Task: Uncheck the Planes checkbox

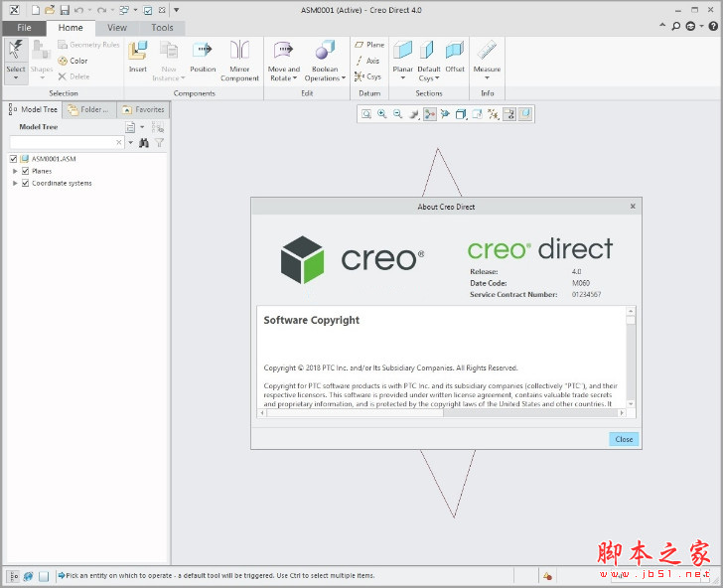Action: pos(26,171)
